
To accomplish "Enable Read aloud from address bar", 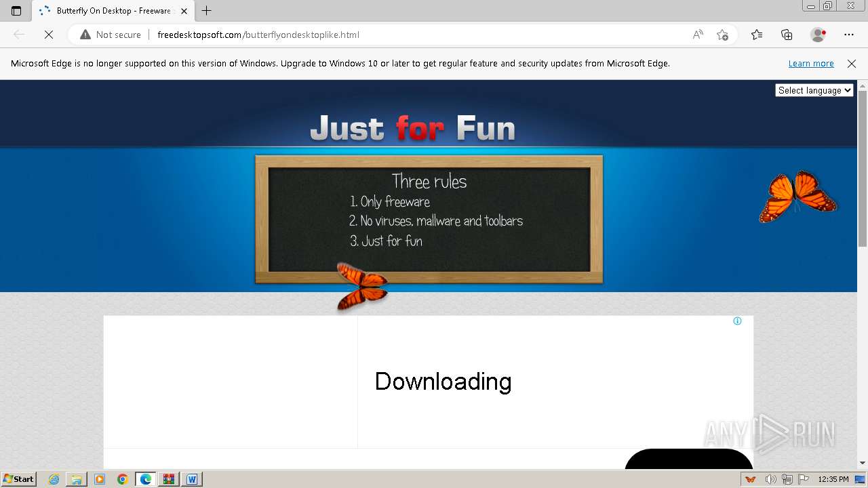I will (x=698, y=35).
